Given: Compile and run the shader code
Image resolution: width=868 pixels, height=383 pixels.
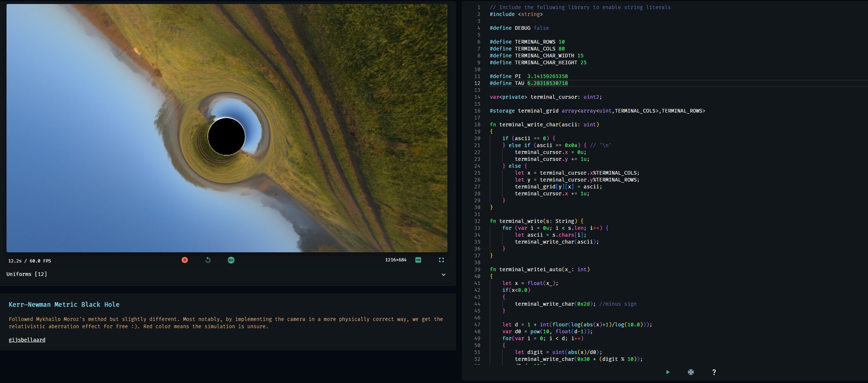Looking at the screenshot, I should 668,372.
